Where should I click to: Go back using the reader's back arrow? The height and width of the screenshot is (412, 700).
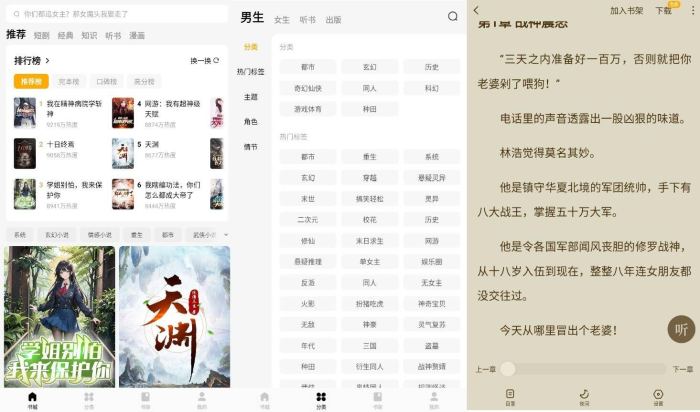click(x=476, y=10)
